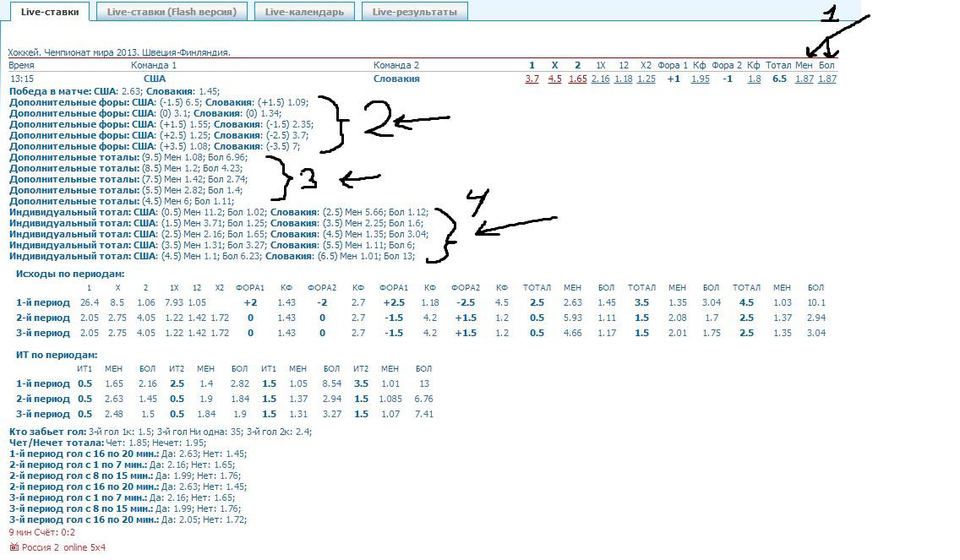Click handicap 1 coefficient 1.95
The image size is (960, 560).
point(701,79)
